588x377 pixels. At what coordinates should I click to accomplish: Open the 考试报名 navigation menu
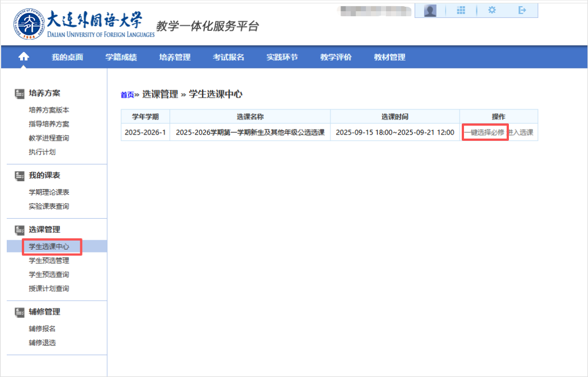pyautogui.click(x=228, y=57)
